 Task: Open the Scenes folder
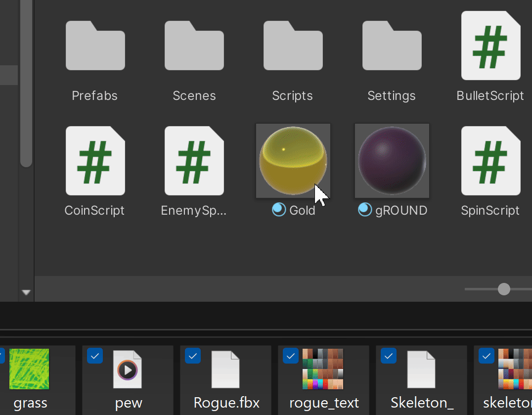click(194, 45)
